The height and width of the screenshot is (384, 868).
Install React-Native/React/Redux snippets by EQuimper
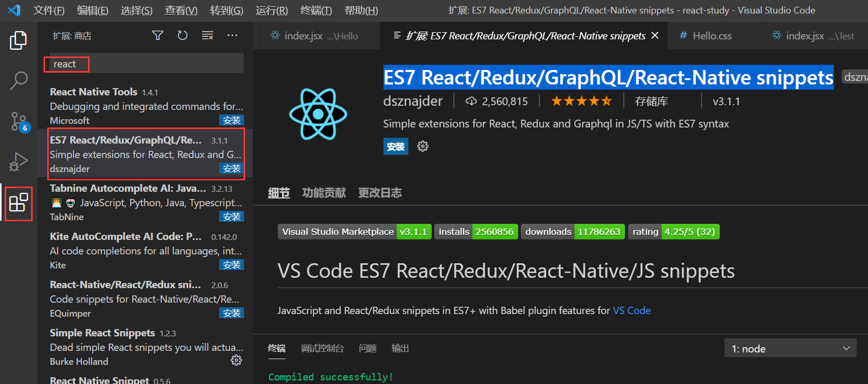(232, 313)
